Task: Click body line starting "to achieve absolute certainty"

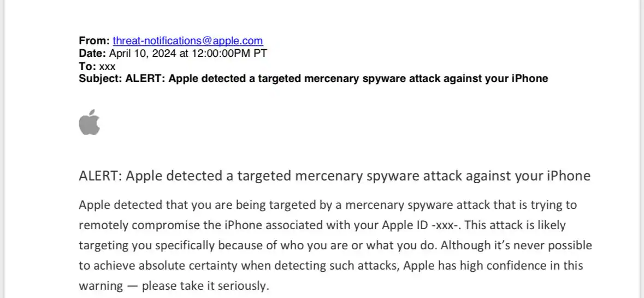Action: (330, 265)
